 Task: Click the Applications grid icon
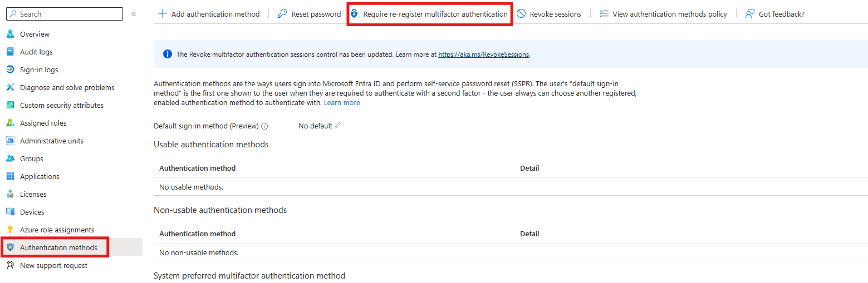pos(10,176)
